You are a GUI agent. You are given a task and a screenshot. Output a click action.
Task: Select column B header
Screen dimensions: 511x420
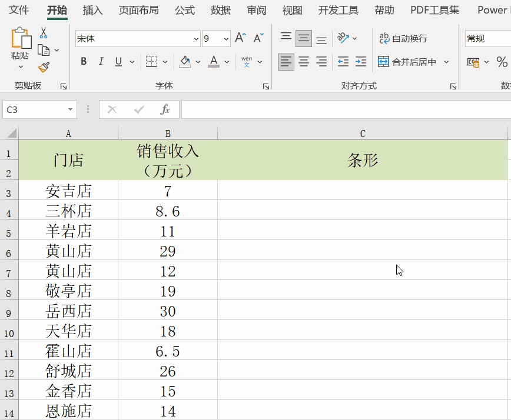point(168,134)
